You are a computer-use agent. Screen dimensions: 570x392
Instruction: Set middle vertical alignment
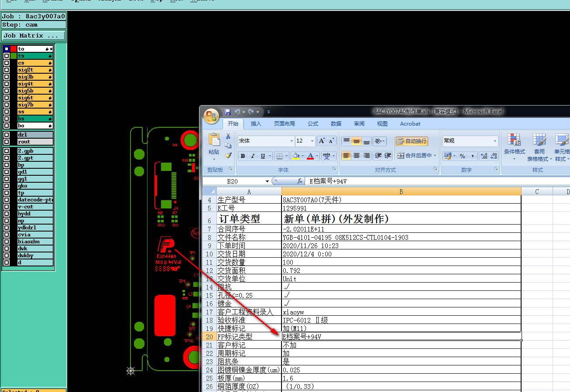[357, 141]
